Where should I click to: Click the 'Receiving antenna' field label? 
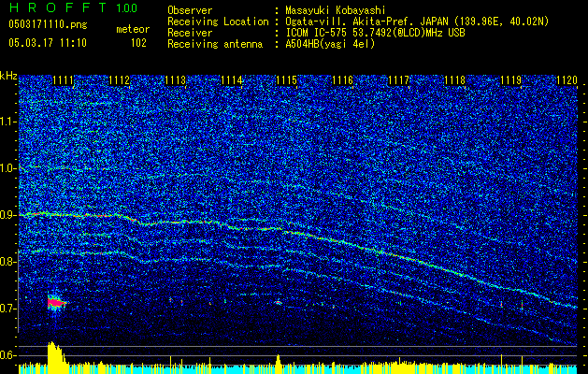coord(215,44)
